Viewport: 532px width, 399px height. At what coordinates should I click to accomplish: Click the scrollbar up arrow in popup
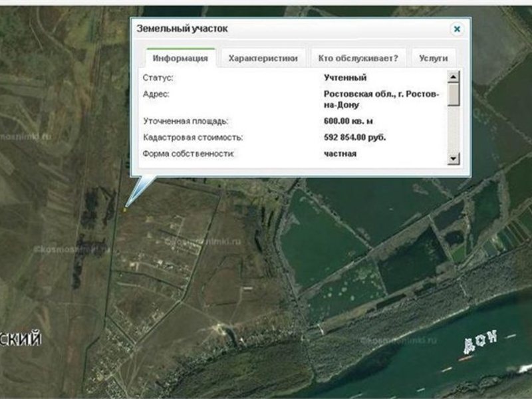pyautogui.click(x=454, y=76)
